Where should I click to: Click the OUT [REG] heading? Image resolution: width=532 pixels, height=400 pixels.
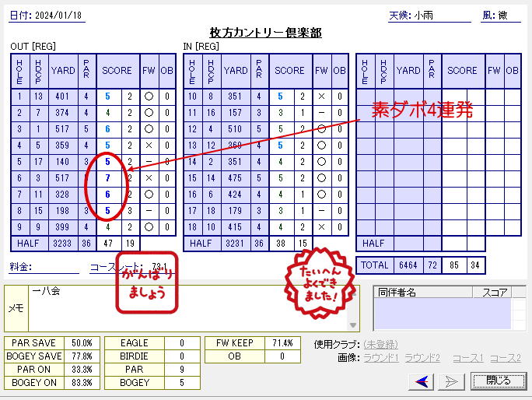(x=33, y=47)
